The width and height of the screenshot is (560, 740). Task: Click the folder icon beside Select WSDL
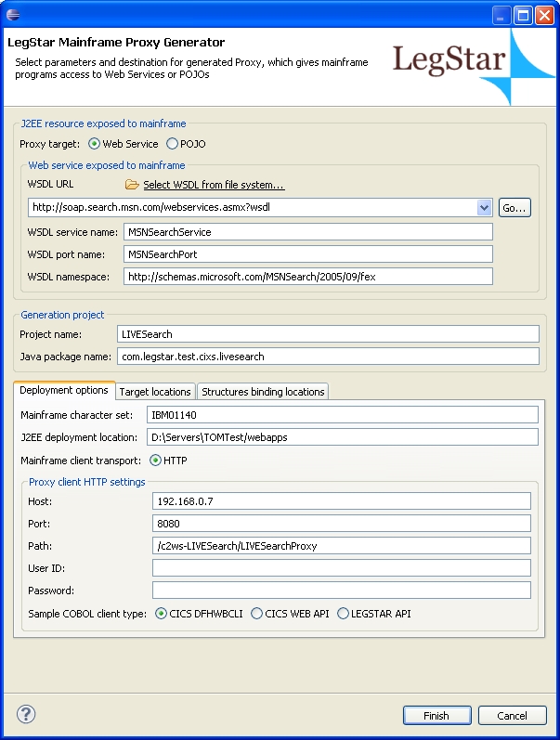[132, 185]
